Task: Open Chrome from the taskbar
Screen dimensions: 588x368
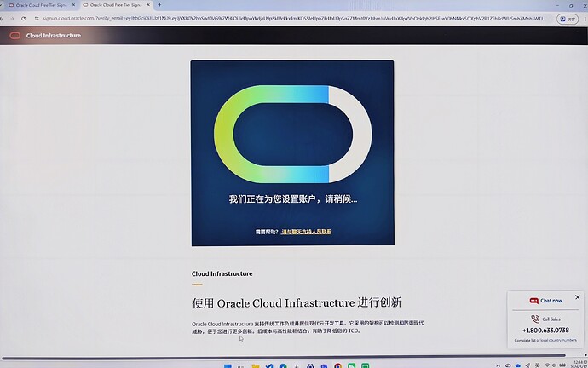Action: pos(337,365)
